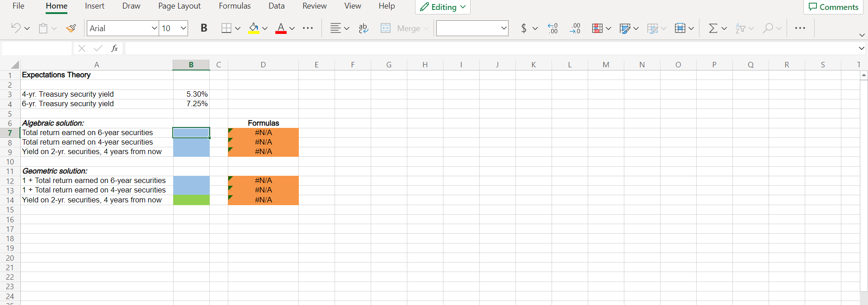This screenshot has height=305, width=868.
Task: Open font color palette dropdown
Action: click(x=292, y=28)
